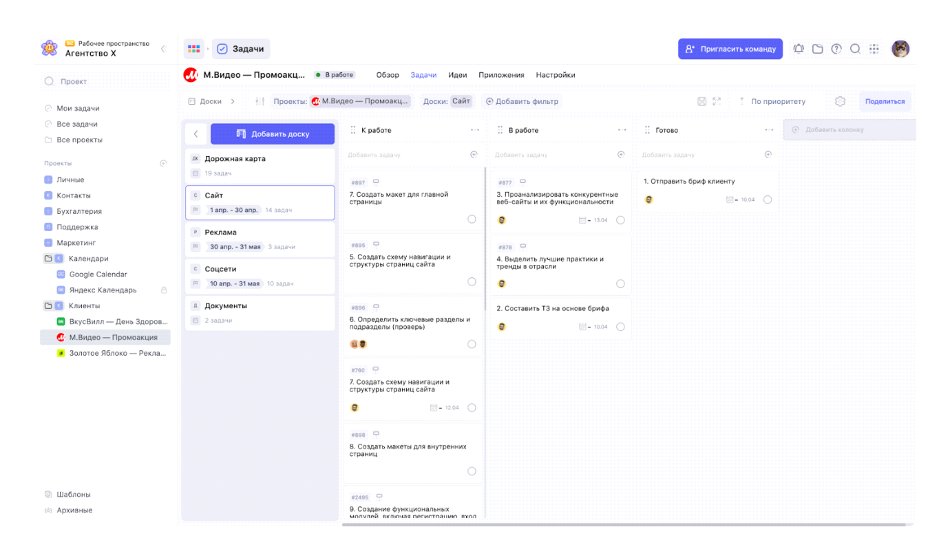950x560 pixels.
Task: Open the 'Настройки' tab
Action: (555, 75)
